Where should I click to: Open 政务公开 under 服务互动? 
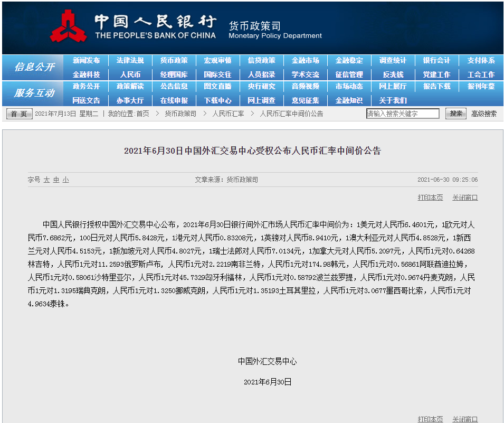click(86, 87)
